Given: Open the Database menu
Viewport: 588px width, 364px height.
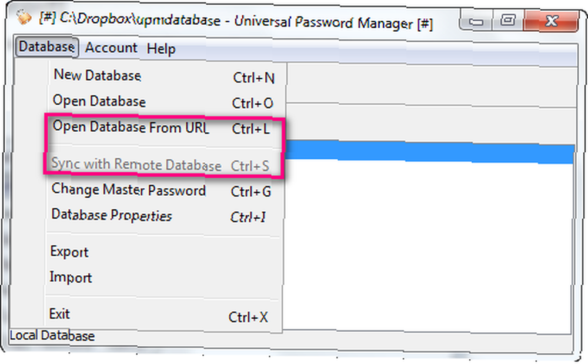Looking at the screenshot, I should (x=46, y=47).
